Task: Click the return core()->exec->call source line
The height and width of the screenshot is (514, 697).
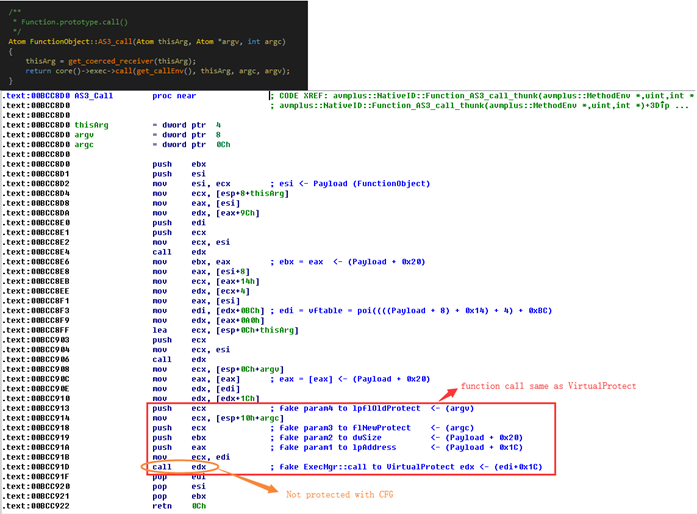Action: coord(158,71)
